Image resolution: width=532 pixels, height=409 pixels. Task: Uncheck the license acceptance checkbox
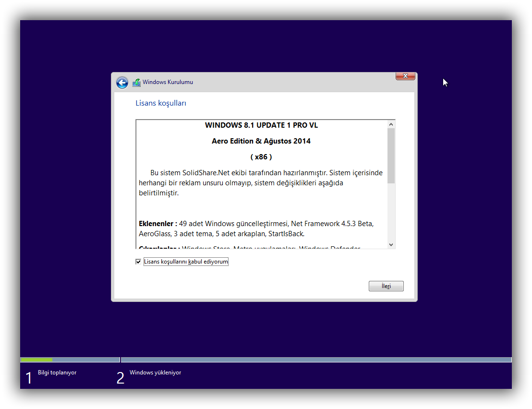pos(138,262)
